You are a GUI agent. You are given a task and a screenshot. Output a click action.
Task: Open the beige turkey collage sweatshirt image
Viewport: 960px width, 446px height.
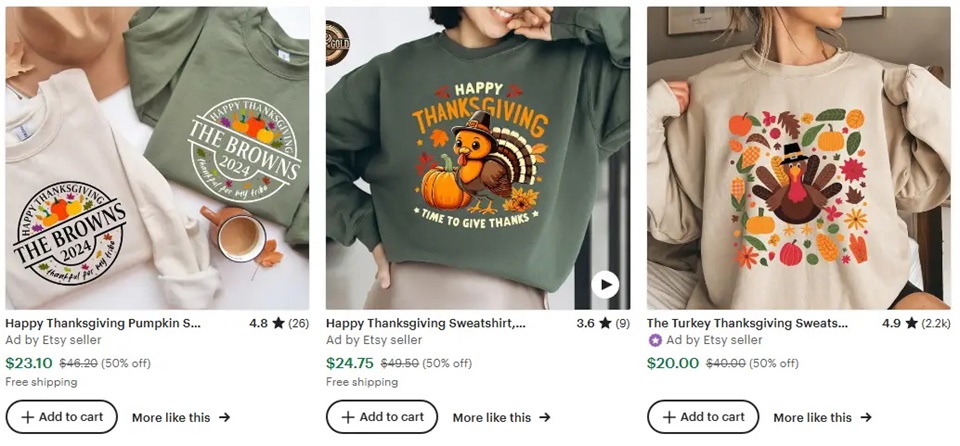[799, 158]
